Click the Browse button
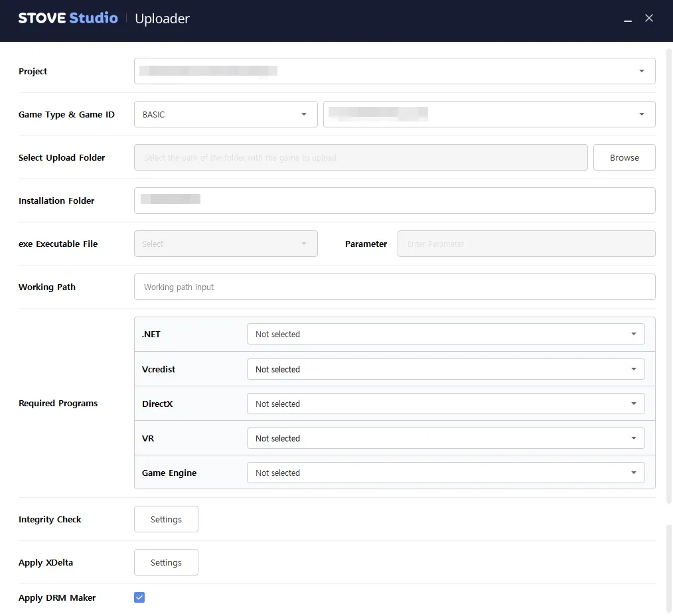673x616 pixels. (x=624, y=157)
